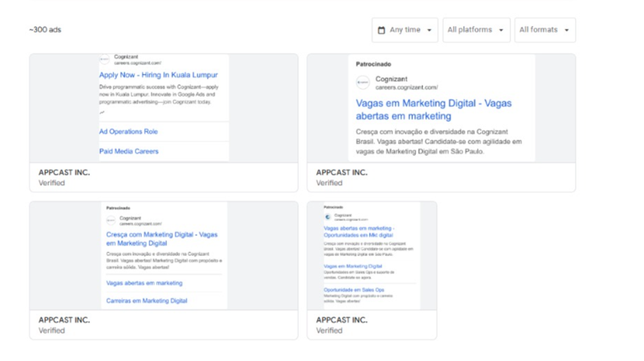Click APPCAST INC. under the Kuala Lumpur ad
The height and width of the screenshot is (361, 644).
(x=64, y=173)
